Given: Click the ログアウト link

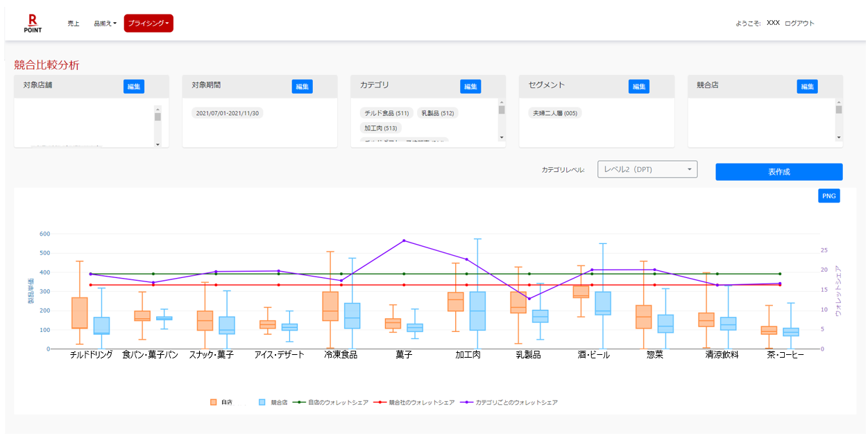Looking at the screenshot, I should [x=799, y=24].
